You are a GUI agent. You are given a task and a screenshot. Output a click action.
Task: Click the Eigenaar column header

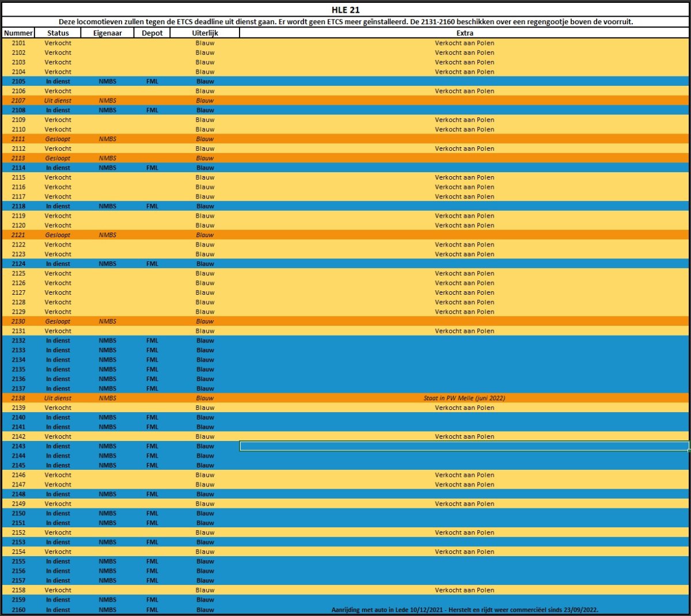108,33
